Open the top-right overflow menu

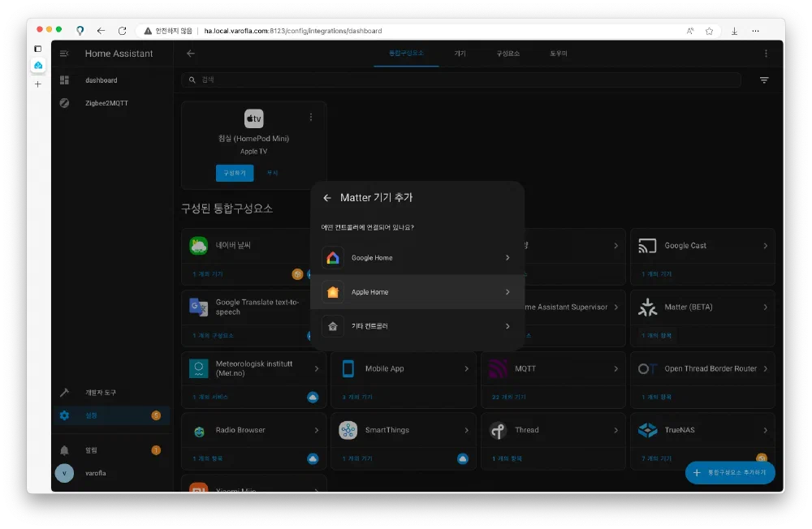pos(765,54)
